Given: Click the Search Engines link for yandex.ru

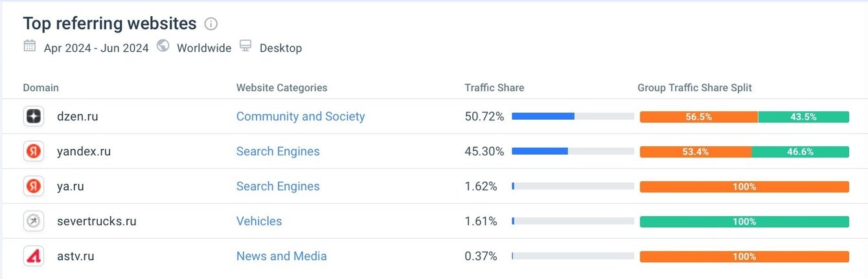Looking at the screenshot, I should pyautogui.click(x=278, y=151).
